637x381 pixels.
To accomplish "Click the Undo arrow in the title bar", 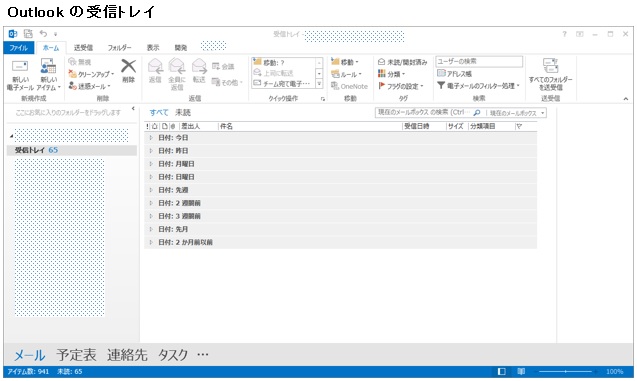I will (43, 34).
